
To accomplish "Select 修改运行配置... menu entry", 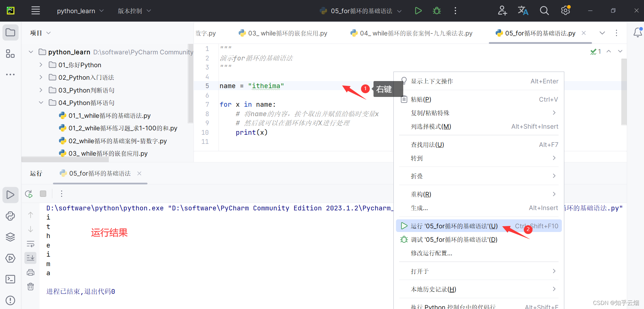I will [479, 253].
